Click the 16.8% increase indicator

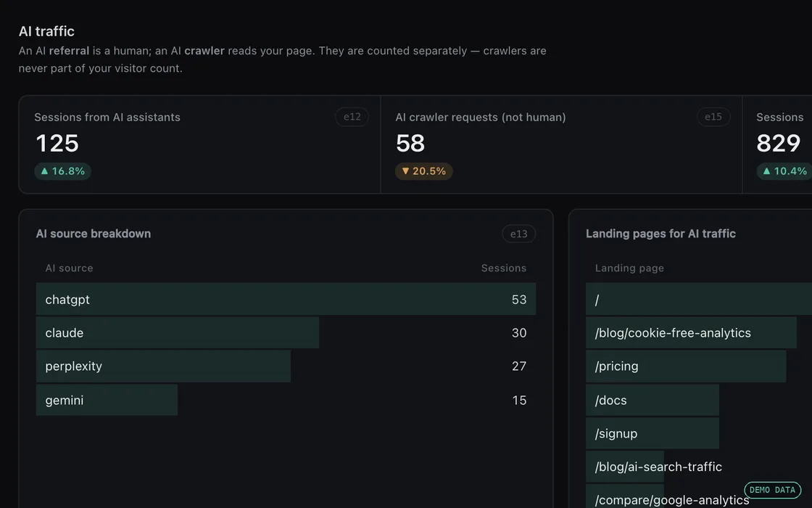[x=62, y=171]
